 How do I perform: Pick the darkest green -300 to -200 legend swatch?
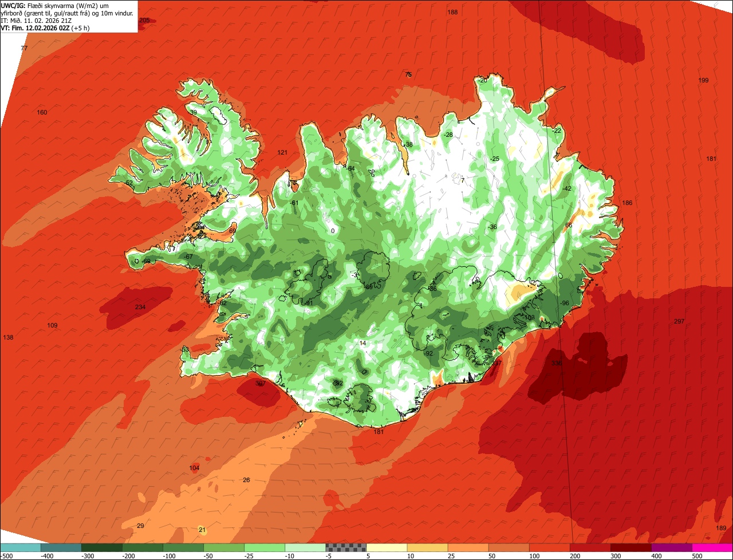[x=101, y=547]
